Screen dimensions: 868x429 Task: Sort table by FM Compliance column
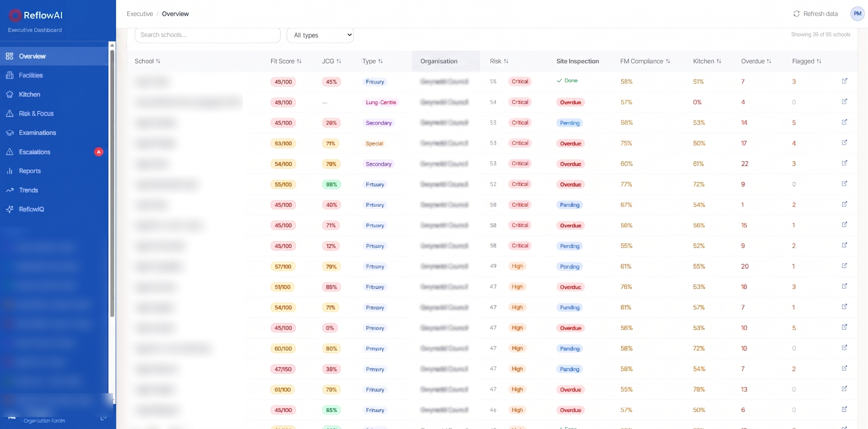(x=645, y=61)
